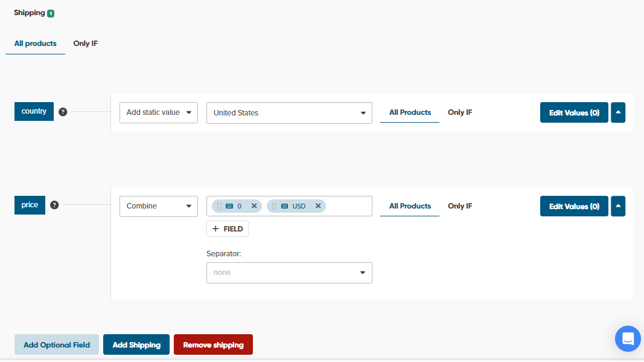Image resolution: width=644 pixels, height=362 pixels.
Task: Collapse the price row with arrow button
Action: [618, 206]
